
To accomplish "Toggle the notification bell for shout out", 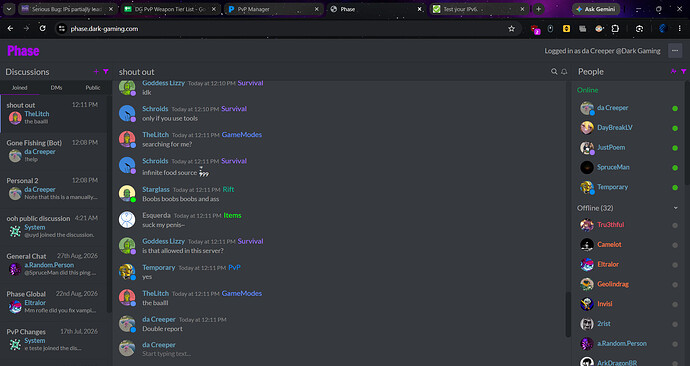I will [x=564, y=71].
